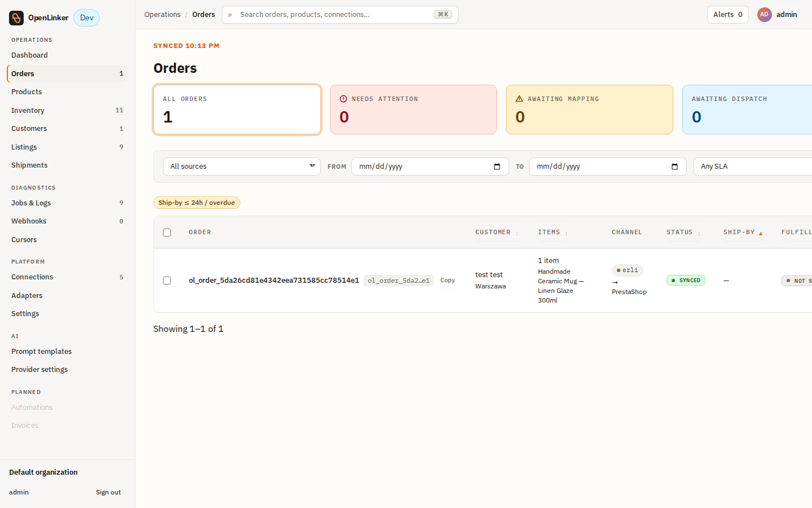Screen dimensions: 812x508
Task: Click the Status column sort icon
Action: click(699, 233)
